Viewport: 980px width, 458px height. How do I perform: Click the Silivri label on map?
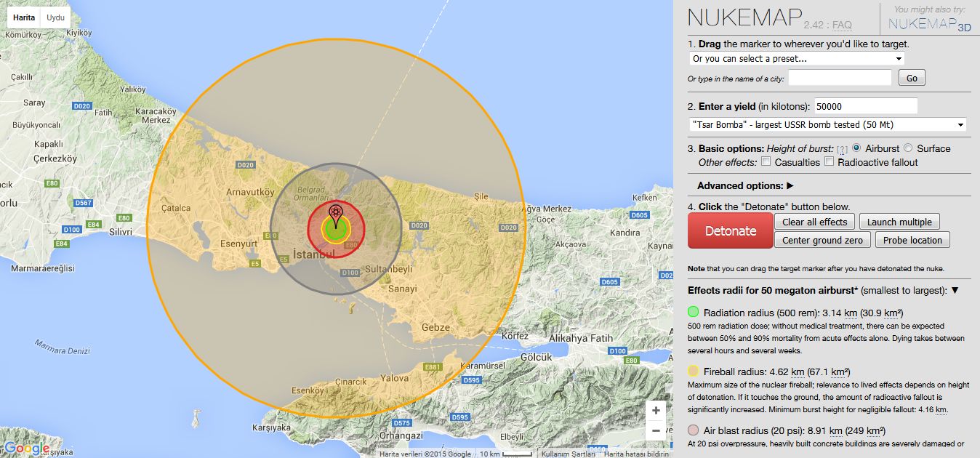point(120,232)
